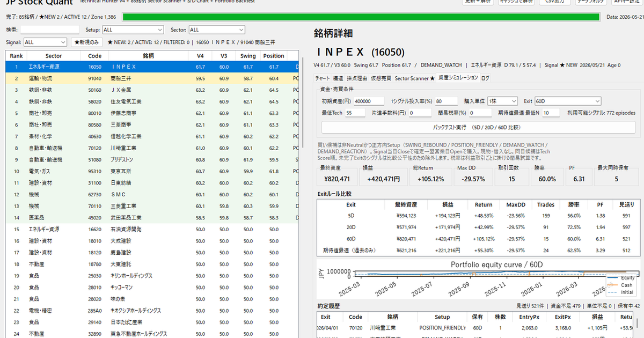Click the 検索 search input field
The height and width of the screenshot is (338, 644).
point(49,30)
